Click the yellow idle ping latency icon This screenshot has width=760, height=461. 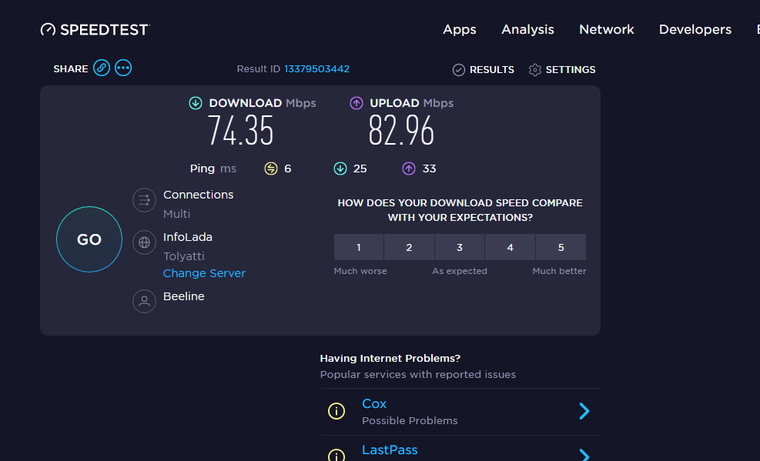(271, 169)
